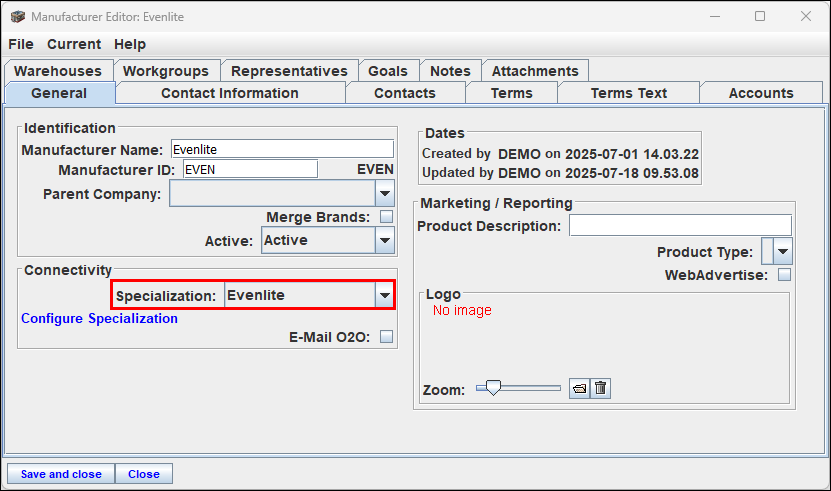
Task: Switch to the Contact Information tab
Action: click(x=230, y=93)
